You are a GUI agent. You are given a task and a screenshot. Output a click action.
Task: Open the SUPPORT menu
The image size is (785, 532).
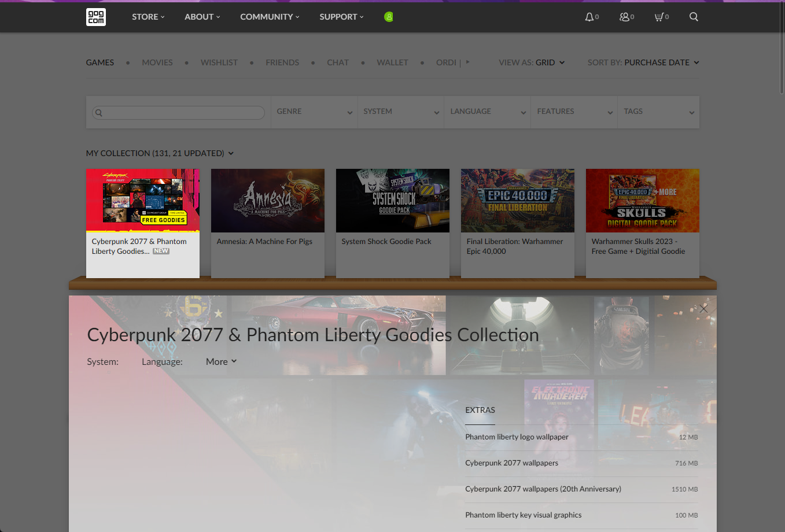click(x=342, y=17)
